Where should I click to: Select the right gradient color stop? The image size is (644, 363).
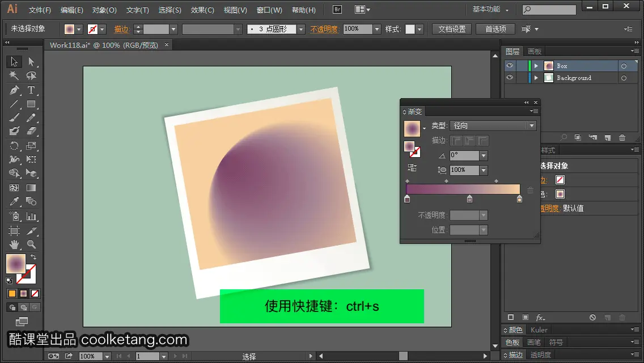[x=519, y=199]
